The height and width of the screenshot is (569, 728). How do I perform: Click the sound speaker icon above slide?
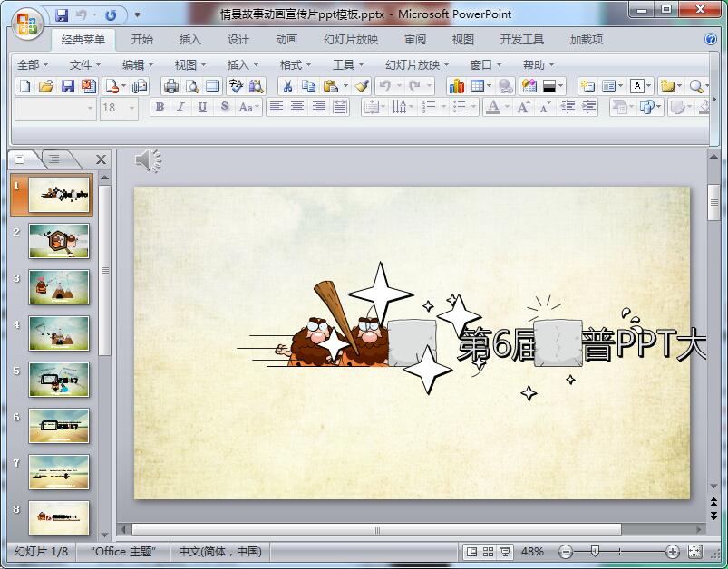(148, 160)
